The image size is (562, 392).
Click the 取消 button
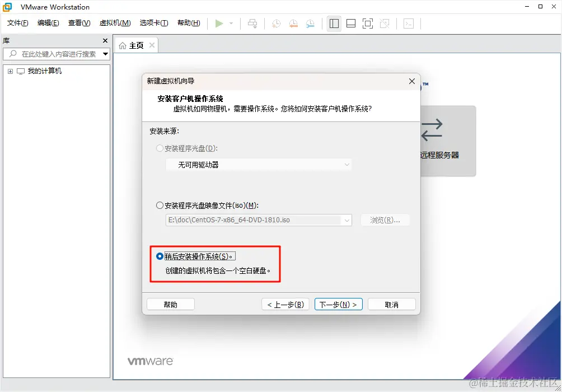391,305
